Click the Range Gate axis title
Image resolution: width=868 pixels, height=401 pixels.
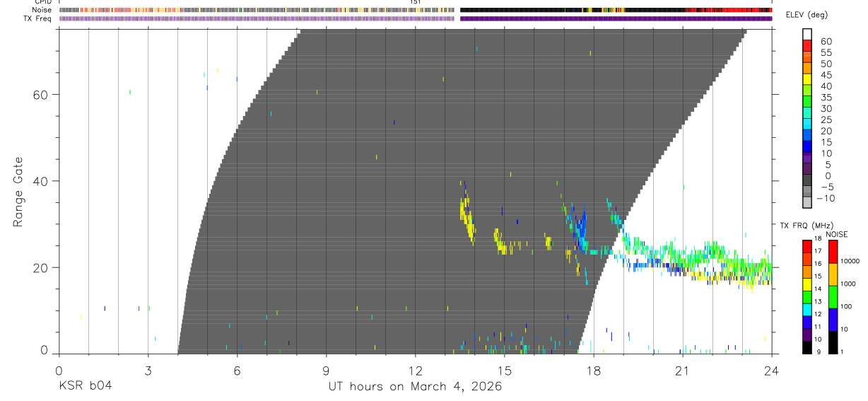click(20, 192)
